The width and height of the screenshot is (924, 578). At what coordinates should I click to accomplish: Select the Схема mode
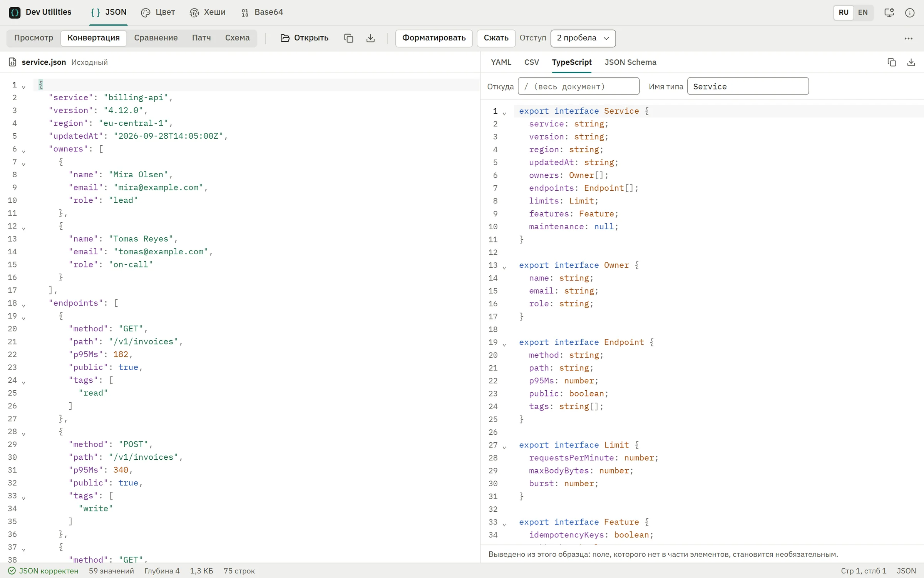tap(238, 38)
